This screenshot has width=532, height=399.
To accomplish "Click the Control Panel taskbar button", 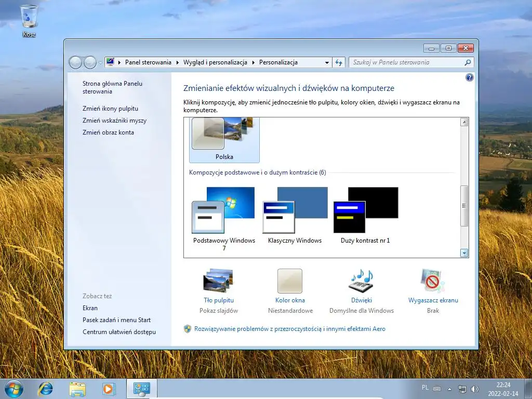I will pyautogui.click(x=141, y=389).
